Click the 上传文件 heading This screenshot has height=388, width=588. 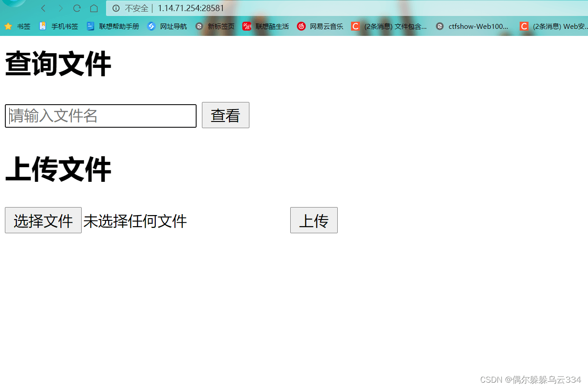coord(58,169)
